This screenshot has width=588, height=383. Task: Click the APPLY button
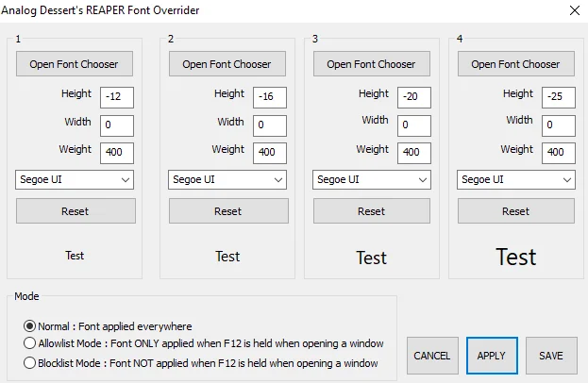492,356
